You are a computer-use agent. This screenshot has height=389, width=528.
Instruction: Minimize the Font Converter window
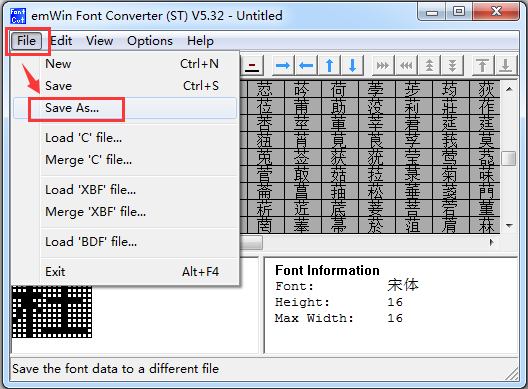[432, 12]
